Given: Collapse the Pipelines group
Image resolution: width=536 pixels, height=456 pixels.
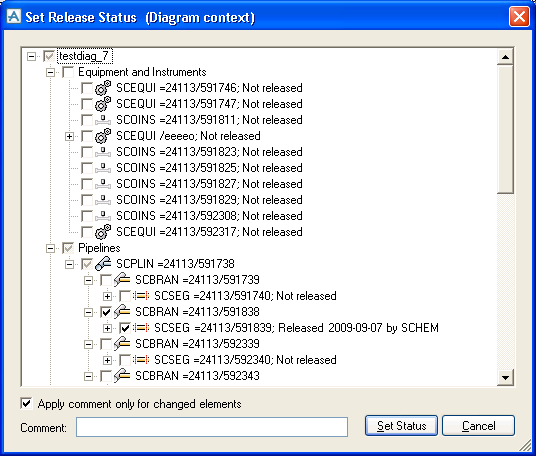Looking at the screenshot, I should coord(50,248).
